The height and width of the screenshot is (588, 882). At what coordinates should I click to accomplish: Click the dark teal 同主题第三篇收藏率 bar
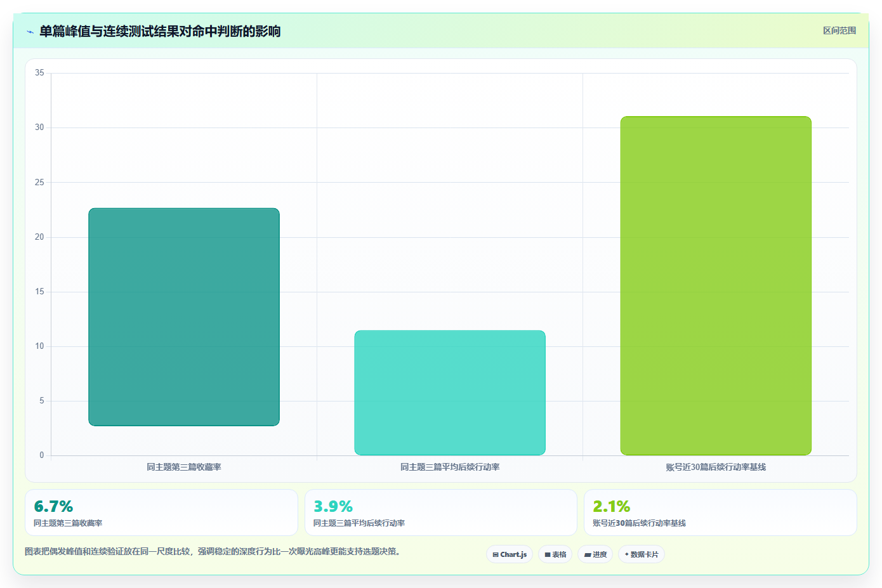(184, 317)
